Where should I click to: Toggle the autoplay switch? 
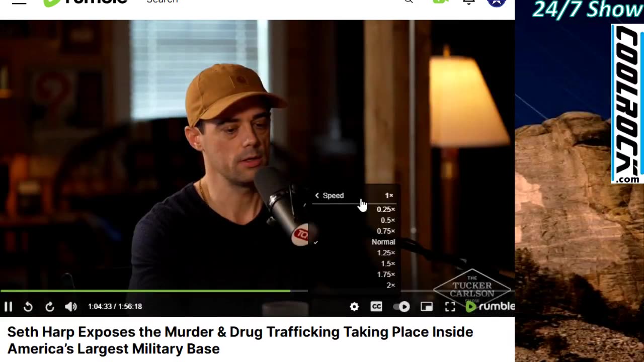pyautogui.click(x=401, y=307)
